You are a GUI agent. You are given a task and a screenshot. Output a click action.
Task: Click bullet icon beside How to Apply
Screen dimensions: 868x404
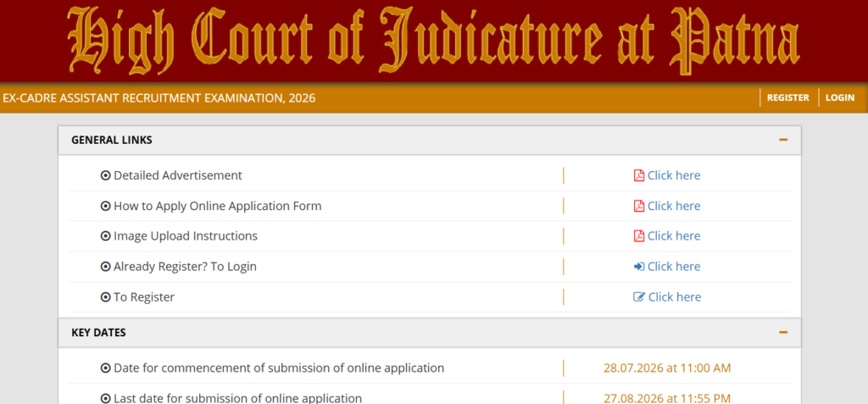tap(106, 206)
